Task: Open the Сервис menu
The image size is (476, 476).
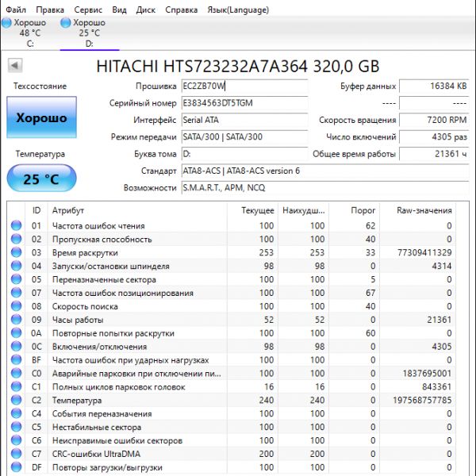Action: 88,10
